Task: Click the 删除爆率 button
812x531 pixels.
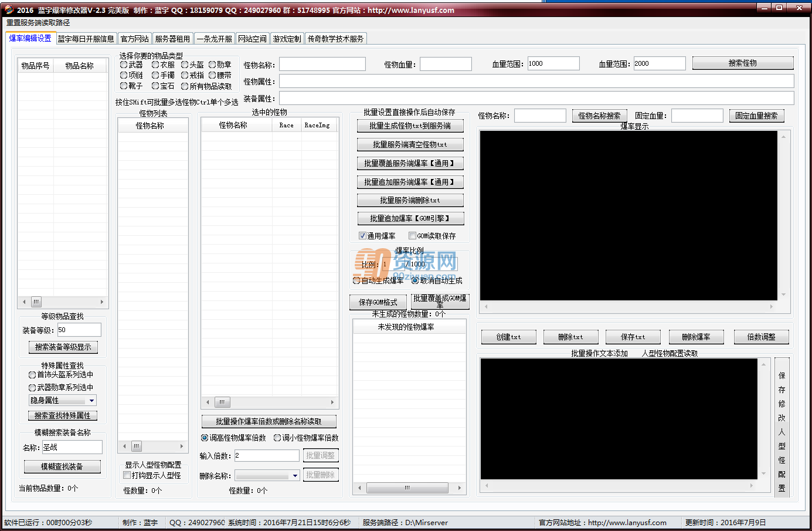Action: [696, 337]
